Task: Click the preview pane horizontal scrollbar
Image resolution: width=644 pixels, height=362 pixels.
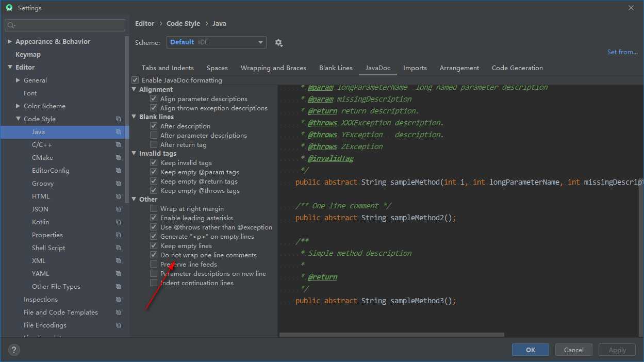Action: click(392, 335)
